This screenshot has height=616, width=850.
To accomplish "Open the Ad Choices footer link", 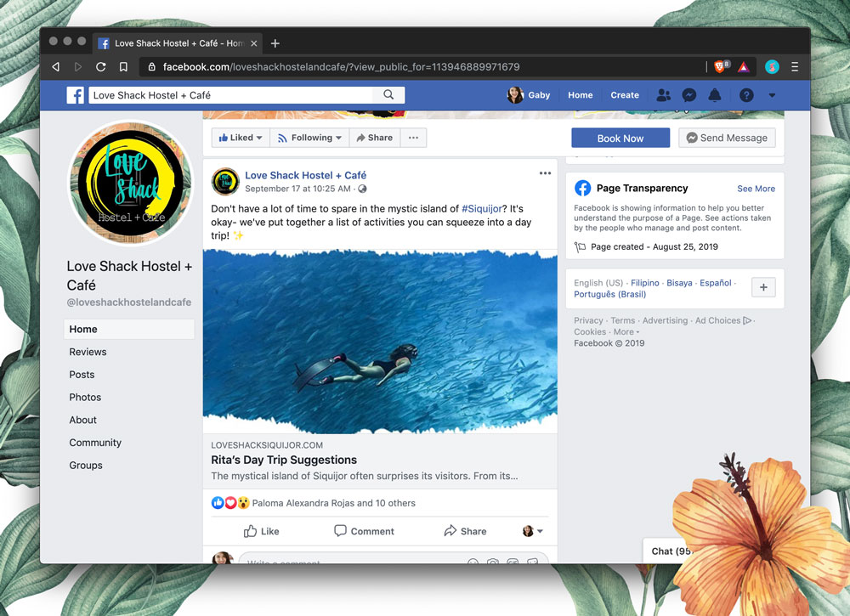I will (x=723, y=320).
